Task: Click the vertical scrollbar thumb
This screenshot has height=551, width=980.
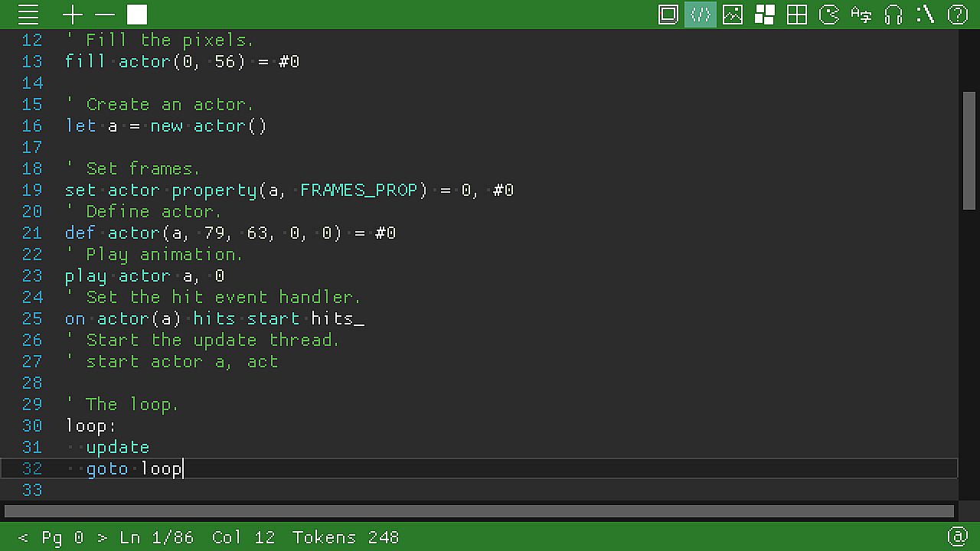Action: coord(969,150)
